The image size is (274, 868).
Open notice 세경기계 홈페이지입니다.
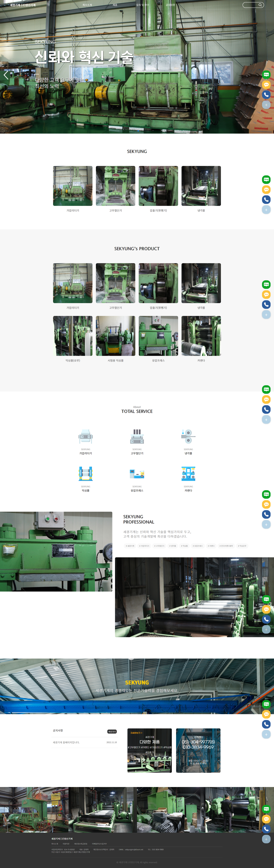coord(66,742)
